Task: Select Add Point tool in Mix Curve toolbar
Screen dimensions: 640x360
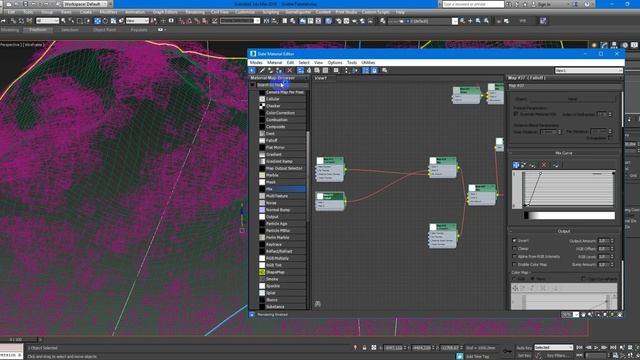Action: [x=533, y=165]
